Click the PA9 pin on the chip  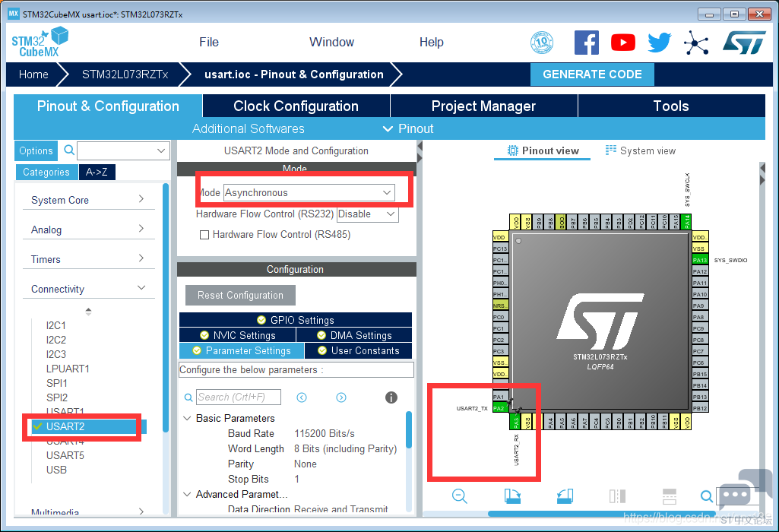(700, 306)
